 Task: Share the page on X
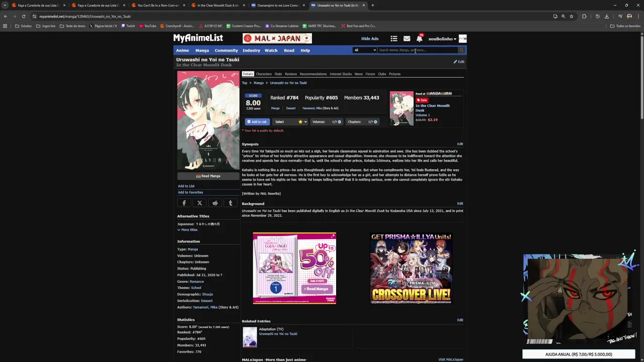pos(200,203)
